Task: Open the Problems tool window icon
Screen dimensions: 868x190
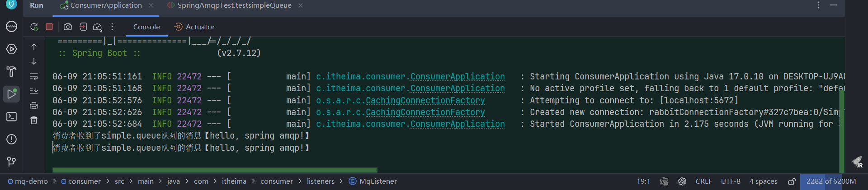Action: point(11,139)
